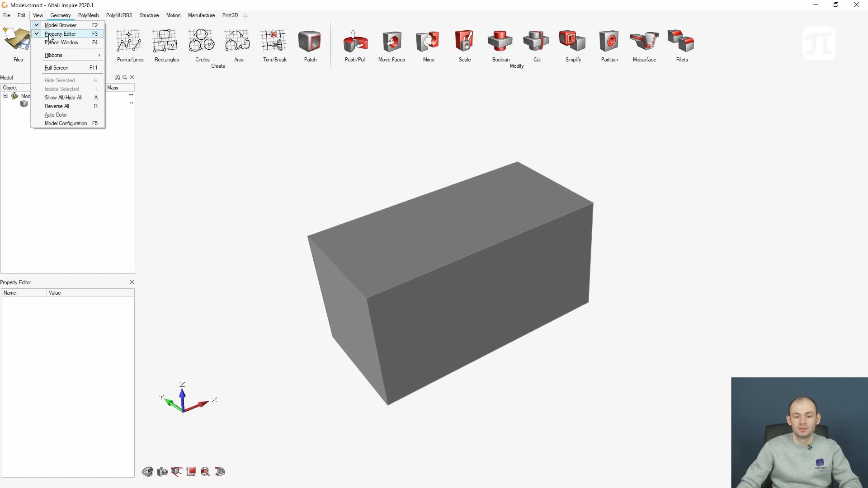
Task: Choose Model Configuration menu entry
Action: click(68, 123)
